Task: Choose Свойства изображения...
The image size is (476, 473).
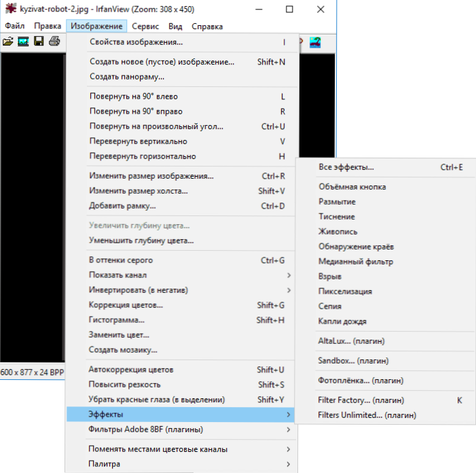Action: (x=182, y=42)
